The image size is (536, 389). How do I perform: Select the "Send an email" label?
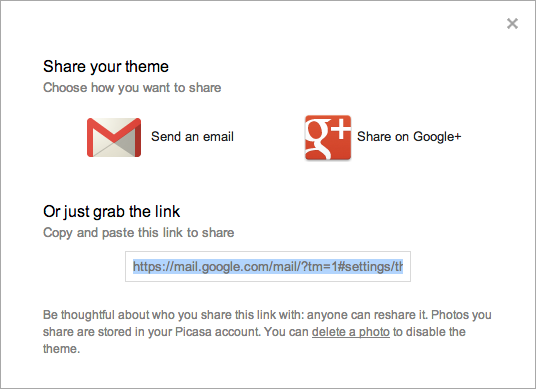coord(192,137)
